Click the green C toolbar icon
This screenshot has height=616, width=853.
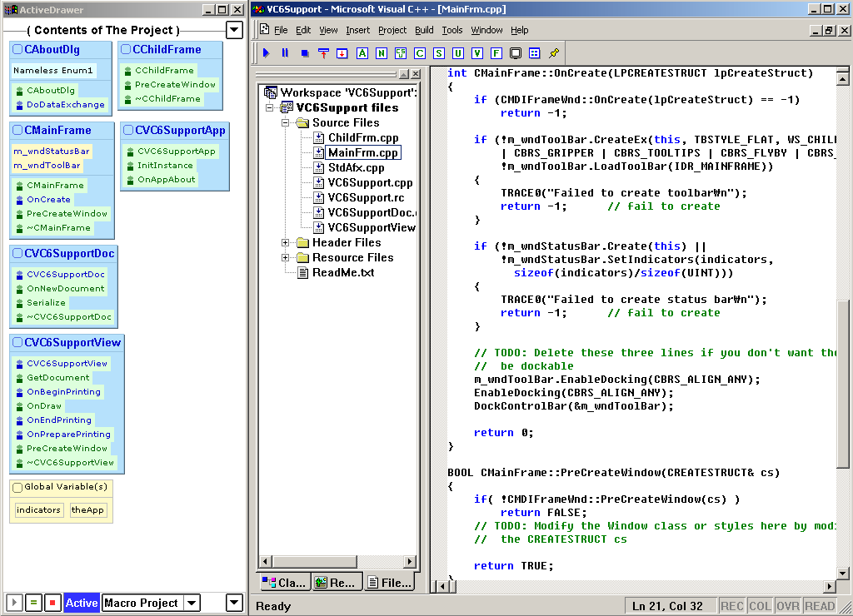click(x=420, y=53)
